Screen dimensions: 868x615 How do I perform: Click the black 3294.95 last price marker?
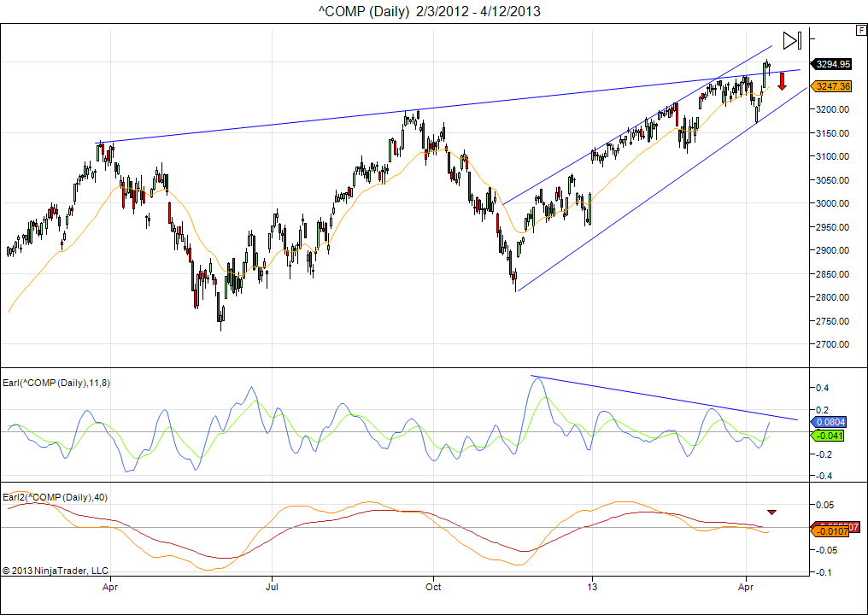point(832,64)
